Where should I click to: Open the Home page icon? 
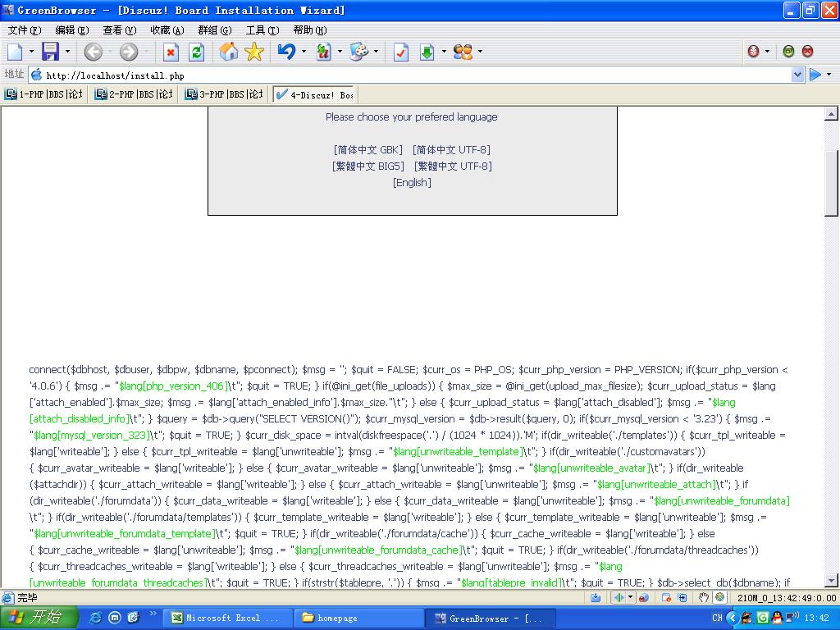click(229, 52)
